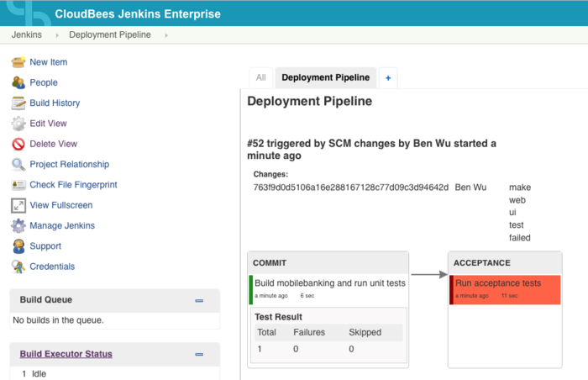The height and width of the screenshot is (380, 588).
Task: Click the #52 triggered by SCM heading
Action: pos(371,150)
